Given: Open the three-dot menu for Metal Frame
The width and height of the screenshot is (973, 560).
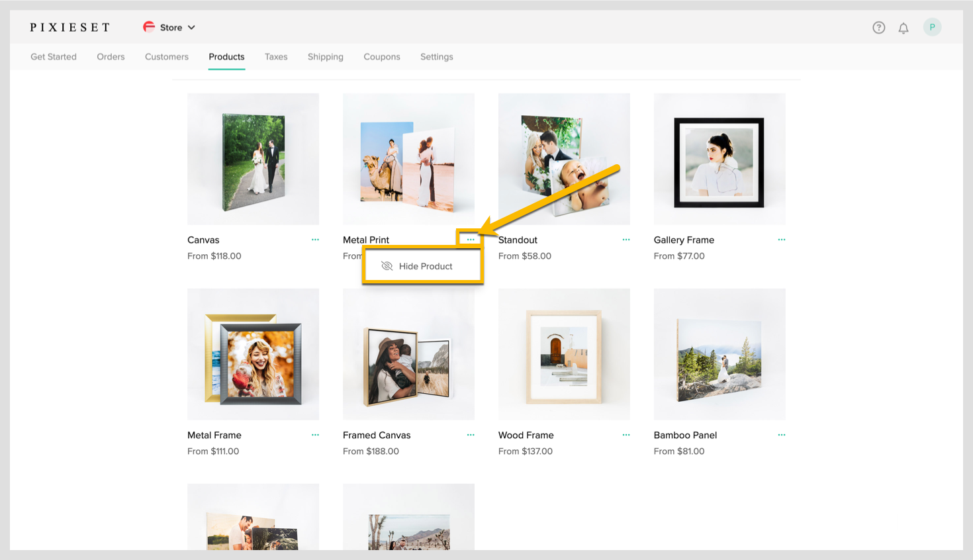Looking at the screenshot, I should [x=315, y=435].
